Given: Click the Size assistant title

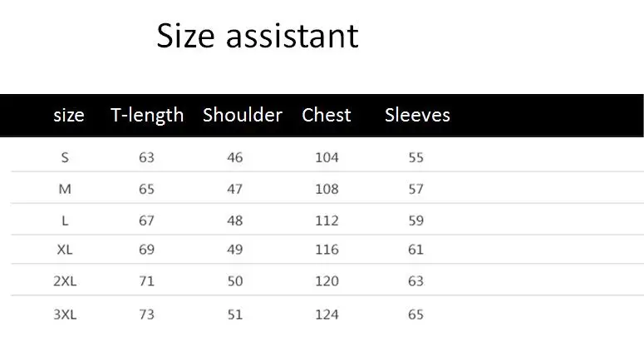Looking at the screenshot, I should tap(258, 37).
